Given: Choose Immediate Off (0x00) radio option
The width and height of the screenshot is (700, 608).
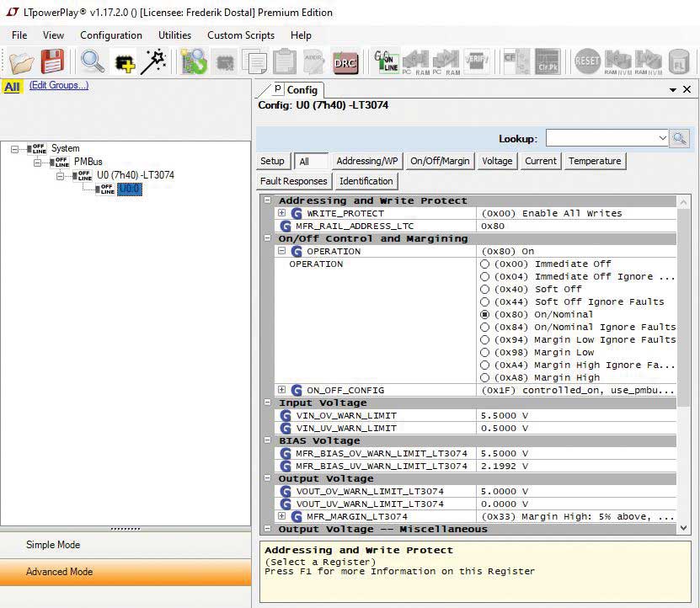Looking at the screenshot, I should click(485, 264).
